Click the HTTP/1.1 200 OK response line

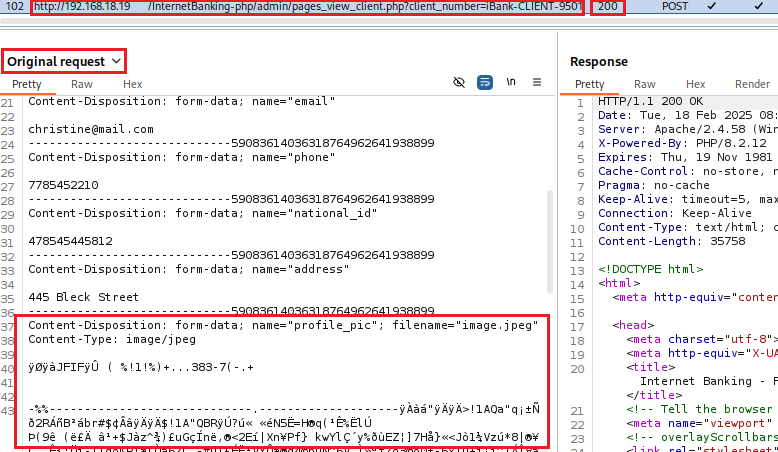(x=650, y=101)
